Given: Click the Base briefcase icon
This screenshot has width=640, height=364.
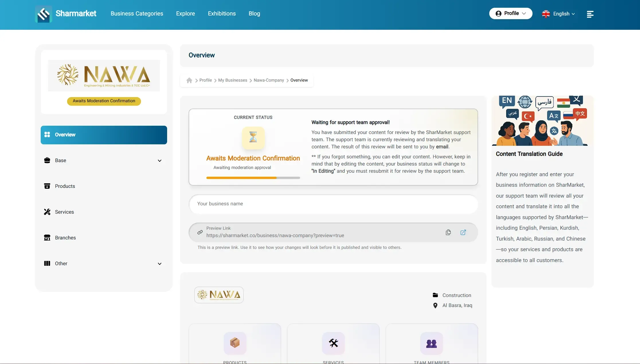Looking at the screenshot, I should point(47,160).
